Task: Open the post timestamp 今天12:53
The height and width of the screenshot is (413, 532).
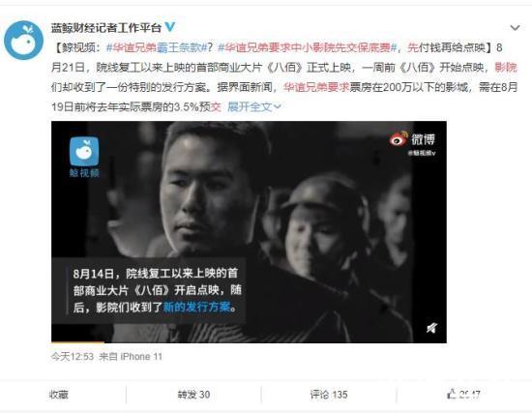Action: (72, 356)
